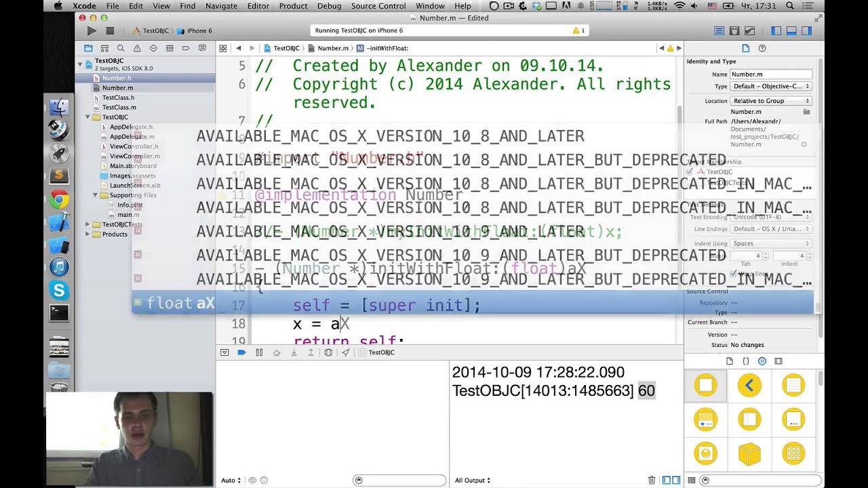
Task: Show the Quick Help inspector
Action: 762,48
